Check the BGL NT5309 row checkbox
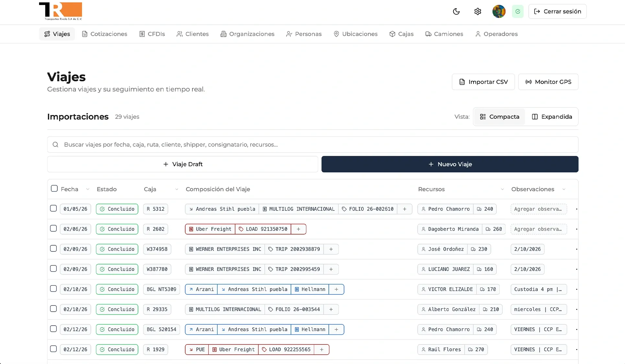Image resolution: width=625 pixels, height=364 pixels. coord(53,289)
